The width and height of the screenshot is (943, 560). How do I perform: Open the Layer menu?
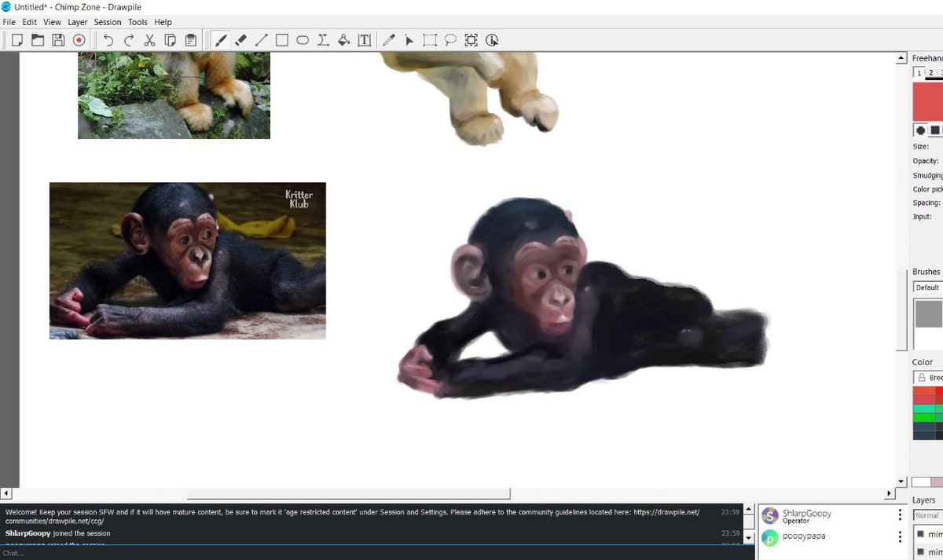coord(78,22)
